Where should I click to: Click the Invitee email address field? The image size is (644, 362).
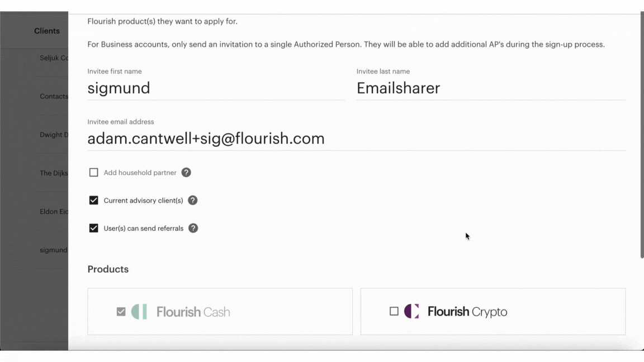click(x=357, y=139)
